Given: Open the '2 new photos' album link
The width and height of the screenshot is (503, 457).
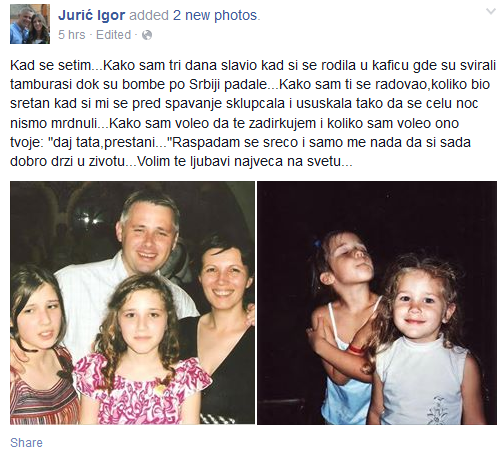Looking at the screenshot, I should click(x=216, y=15).
